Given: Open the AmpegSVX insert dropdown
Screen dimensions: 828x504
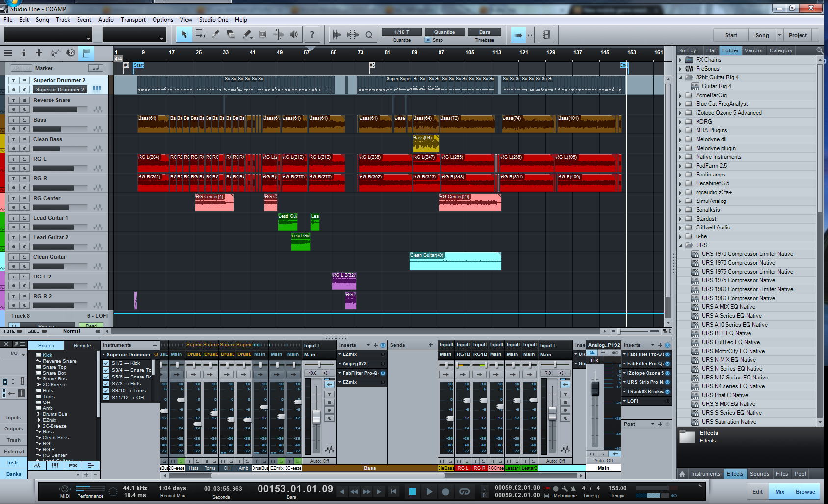Looking at the screenshot, I should (x=340, y=364).
